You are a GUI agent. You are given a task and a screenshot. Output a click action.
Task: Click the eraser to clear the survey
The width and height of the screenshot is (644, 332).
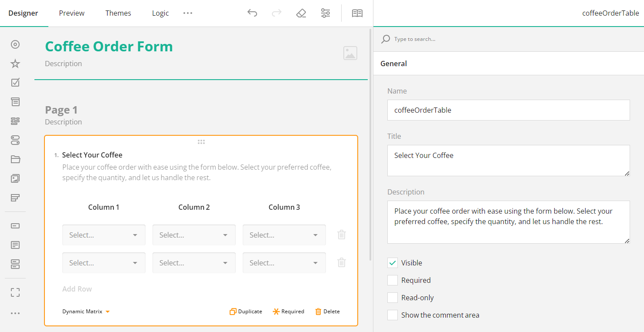point(301,13)
